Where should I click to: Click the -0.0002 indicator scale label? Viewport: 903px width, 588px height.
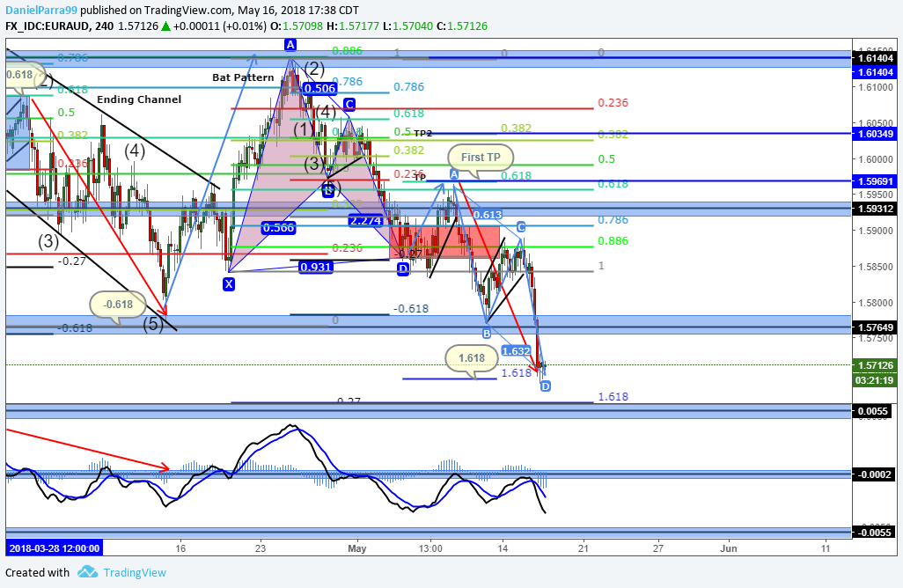tap(875, 474)
